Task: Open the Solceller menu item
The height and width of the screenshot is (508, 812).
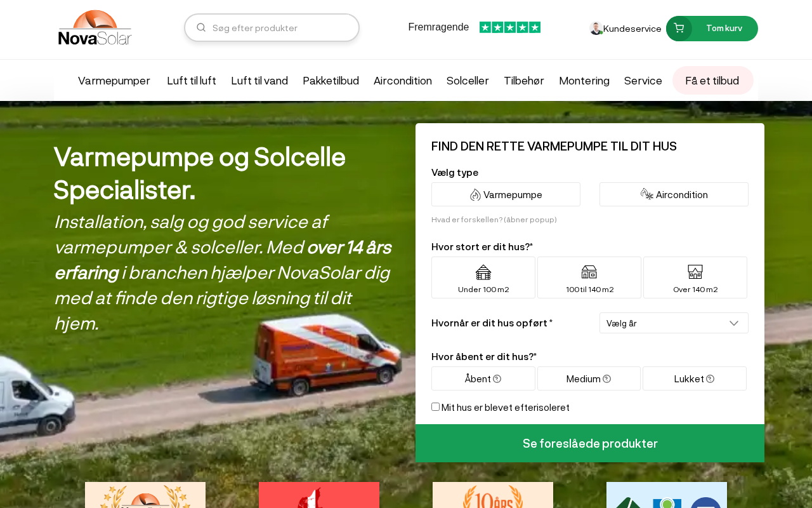Action: pyautogui.click(x=468, y=81)
